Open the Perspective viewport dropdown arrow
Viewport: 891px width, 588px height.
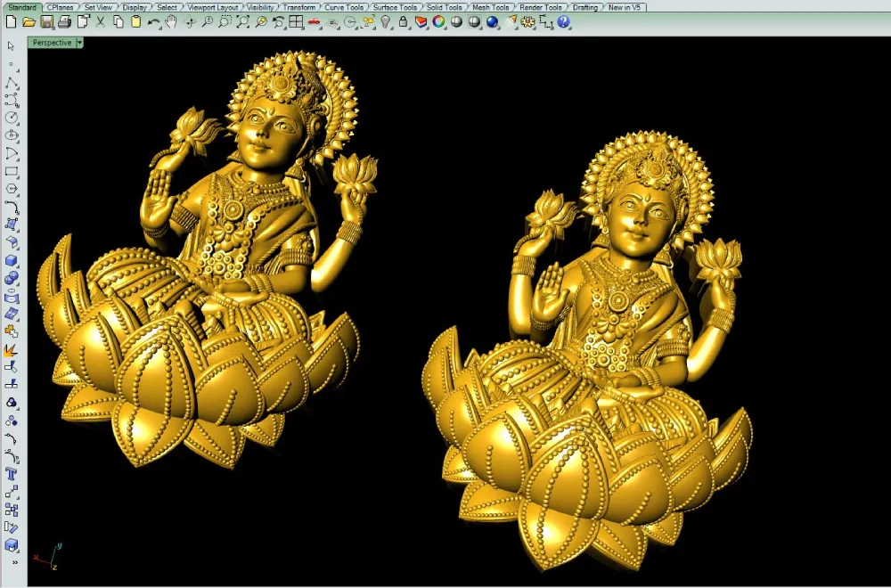79,43
